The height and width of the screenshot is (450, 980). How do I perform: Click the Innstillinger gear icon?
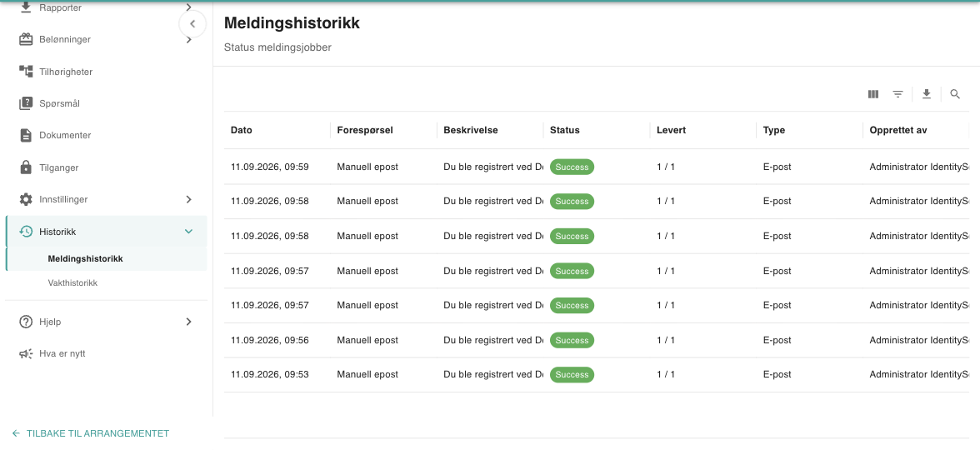point(26,199)
